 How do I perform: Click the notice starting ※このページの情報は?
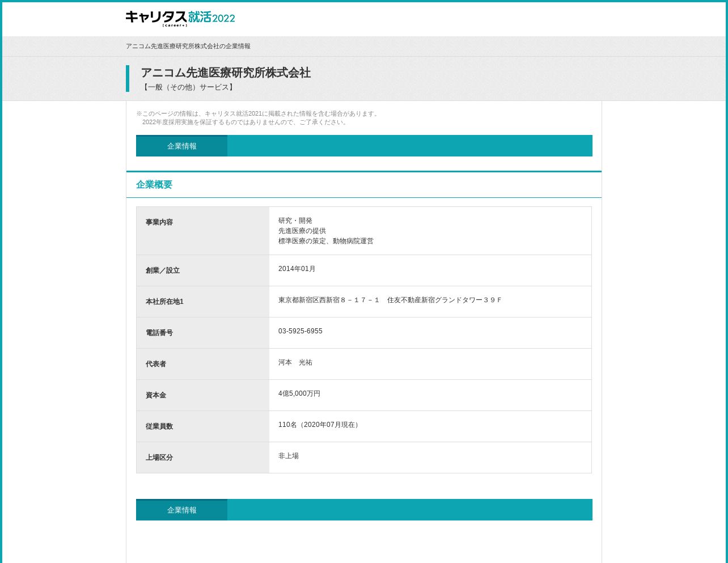tap(258, 113)
